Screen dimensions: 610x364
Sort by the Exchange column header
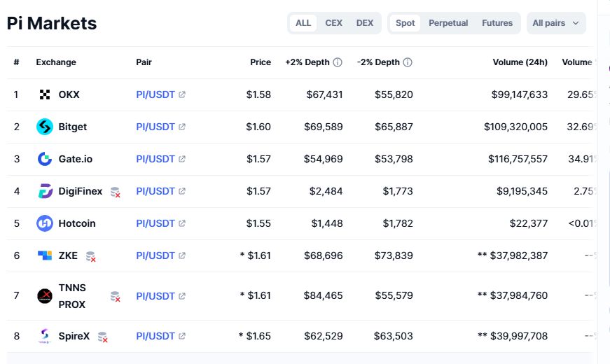point(56,62)
